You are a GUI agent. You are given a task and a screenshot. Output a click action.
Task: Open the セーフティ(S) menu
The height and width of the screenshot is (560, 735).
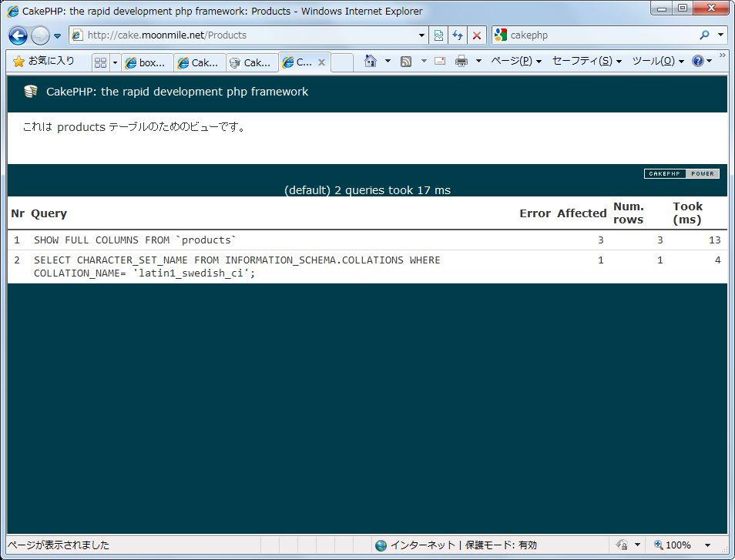(x=586, y=62)
